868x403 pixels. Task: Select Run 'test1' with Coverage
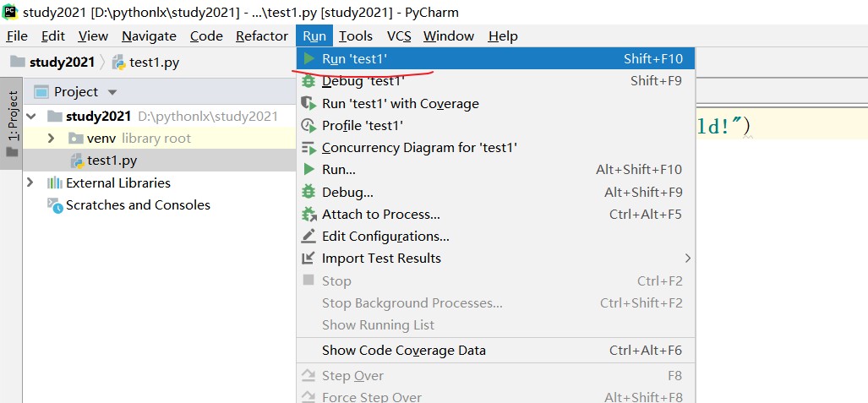tap(496, 104)
